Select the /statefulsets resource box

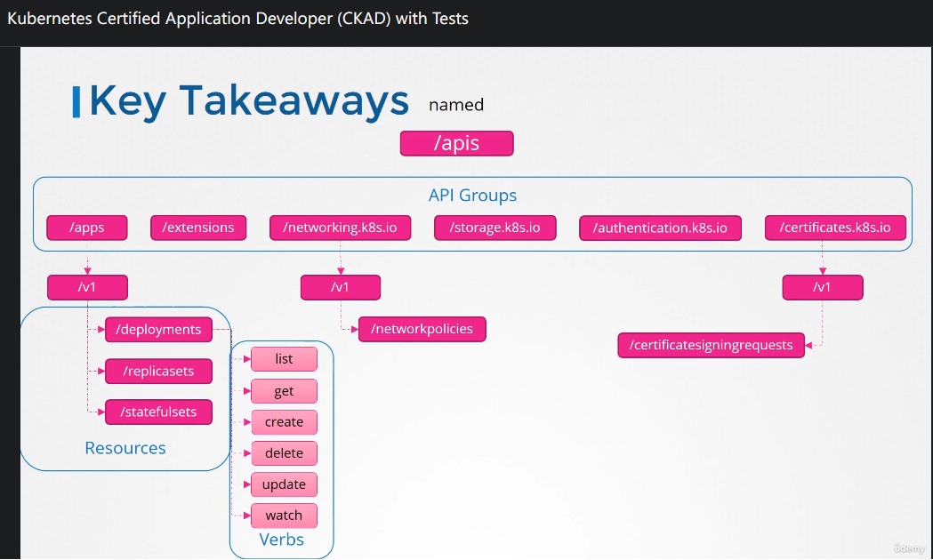pos(158,412)
